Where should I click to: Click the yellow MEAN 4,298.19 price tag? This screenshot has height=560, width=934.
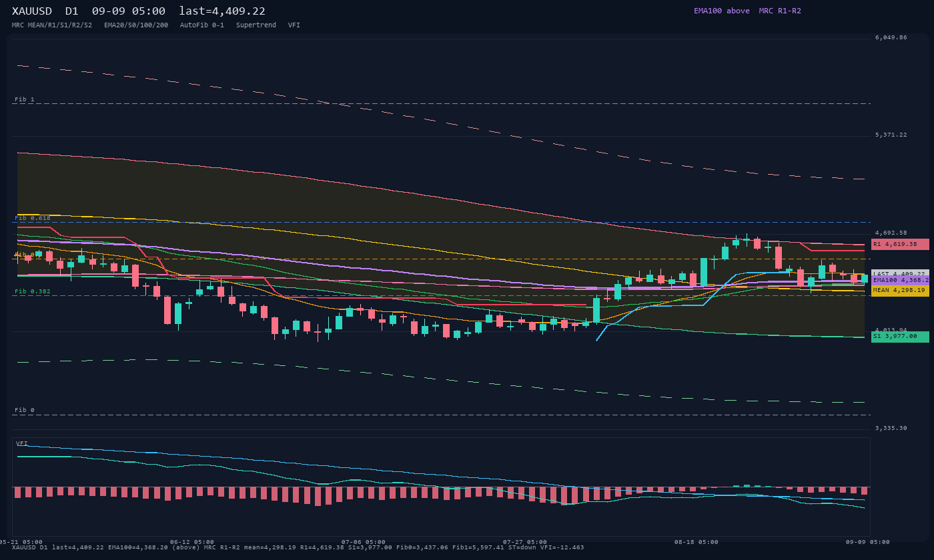[x=900, y=291]
